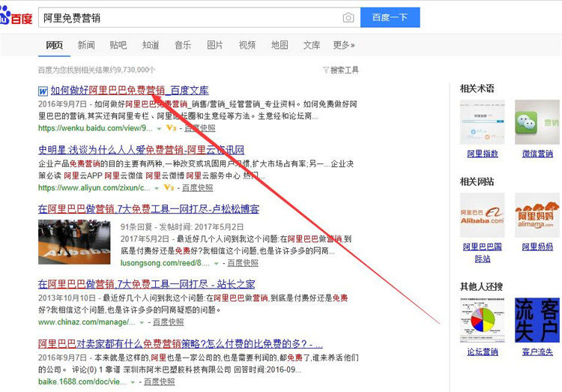Open the 微信营销 WeChat icon thumbnail
This screenshot has width=562, height=392.
click(x=537, y=122)
